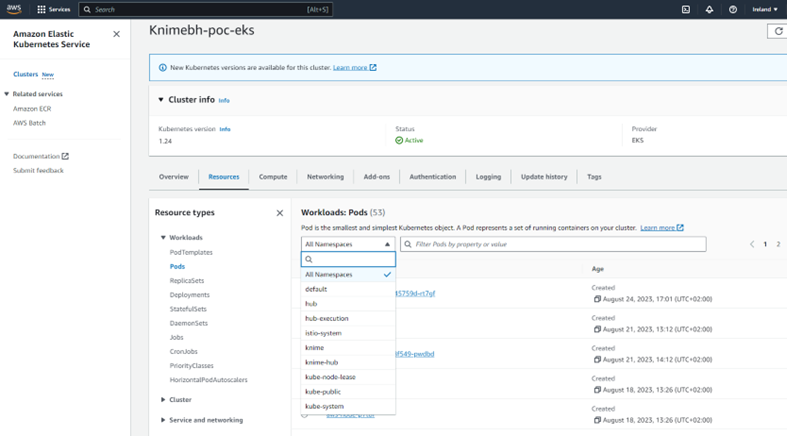Close the Resource types panel

coord(280,213)
